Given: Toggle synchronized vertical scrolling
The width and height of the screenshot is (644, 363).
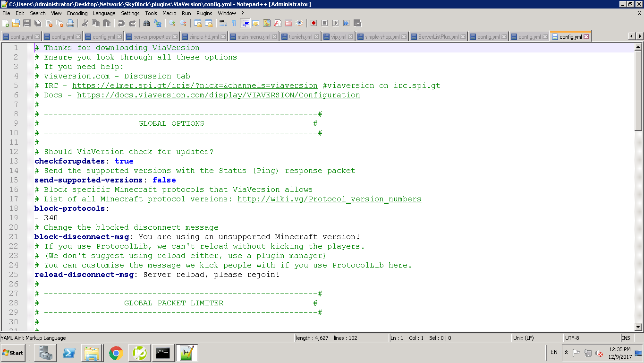Looking at the screenshot, I should (198, 23).
